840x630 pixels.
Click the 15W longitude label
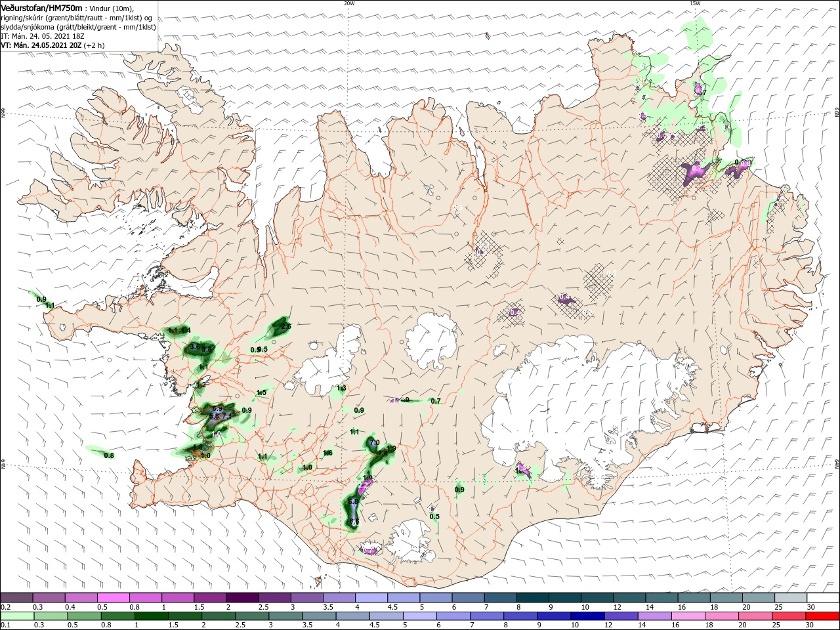[695, 3]
